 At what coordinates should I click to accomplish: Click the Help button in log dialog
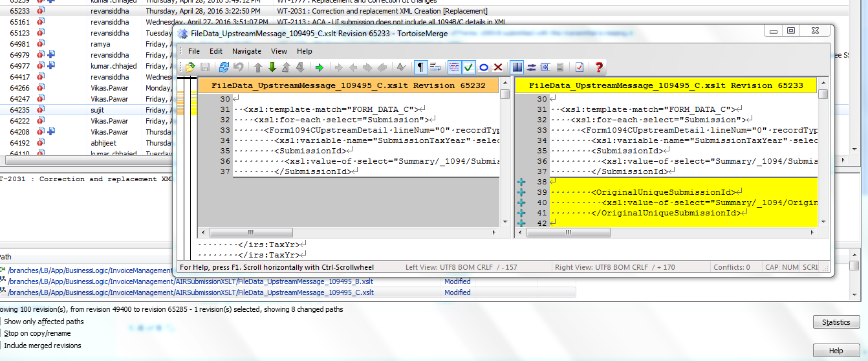click(836, 351)
